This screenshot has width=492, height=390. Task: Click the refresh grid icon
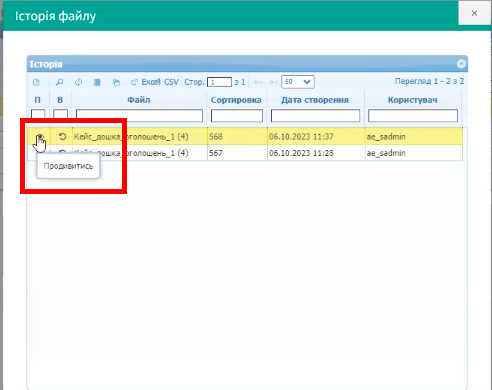click(x=78, y=82)
